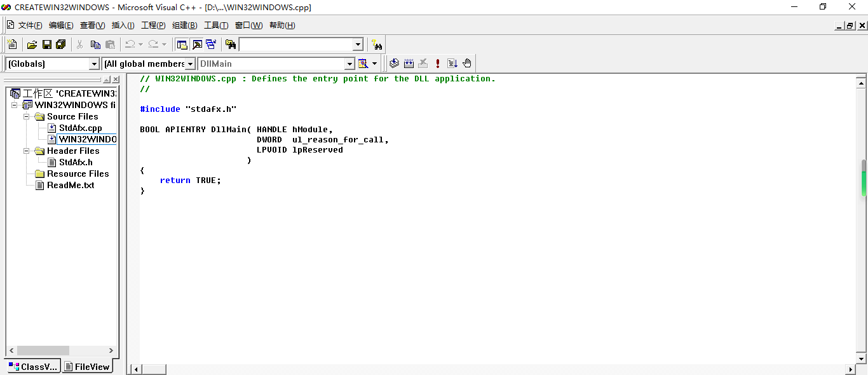Open the Undo history dropdown arrow
This screenshot has width=868, height=375.
pos(140,44)
